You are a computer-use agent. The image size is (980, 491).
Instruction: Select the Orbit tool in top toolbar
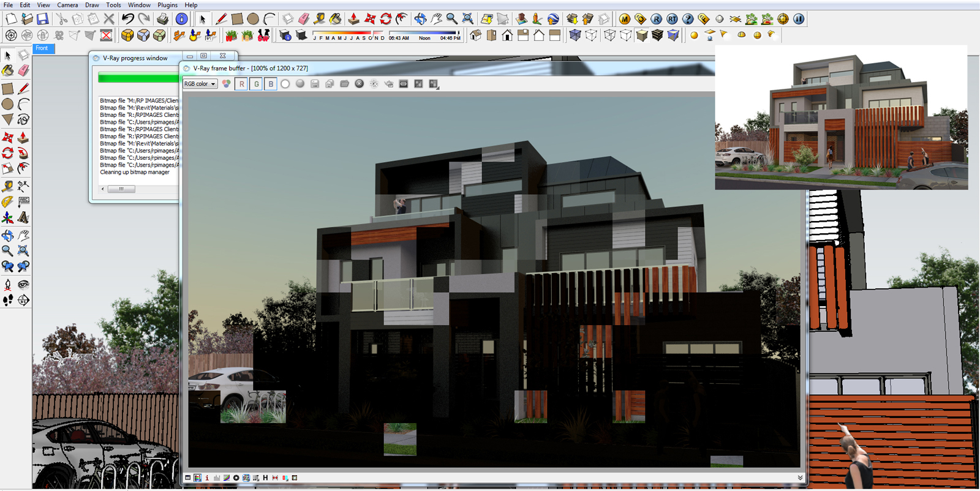[420, 19]
